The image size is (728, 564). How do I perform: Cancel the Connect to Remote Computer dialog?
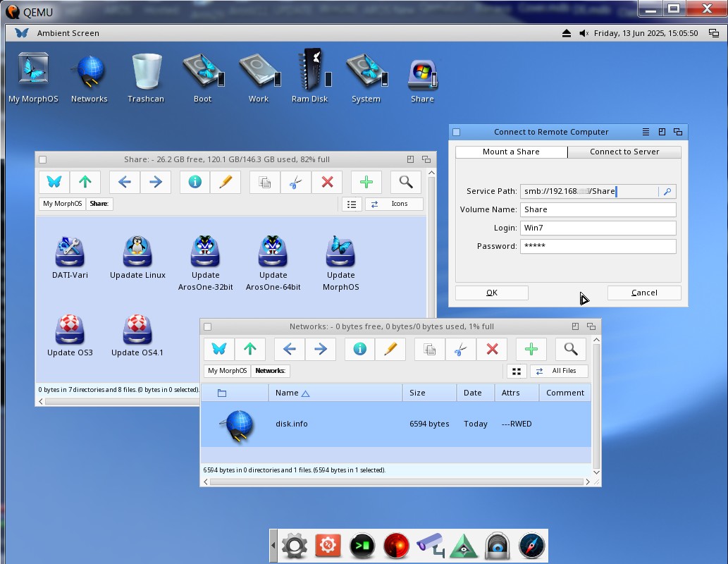pyautogui.click(x=644, y=293)
